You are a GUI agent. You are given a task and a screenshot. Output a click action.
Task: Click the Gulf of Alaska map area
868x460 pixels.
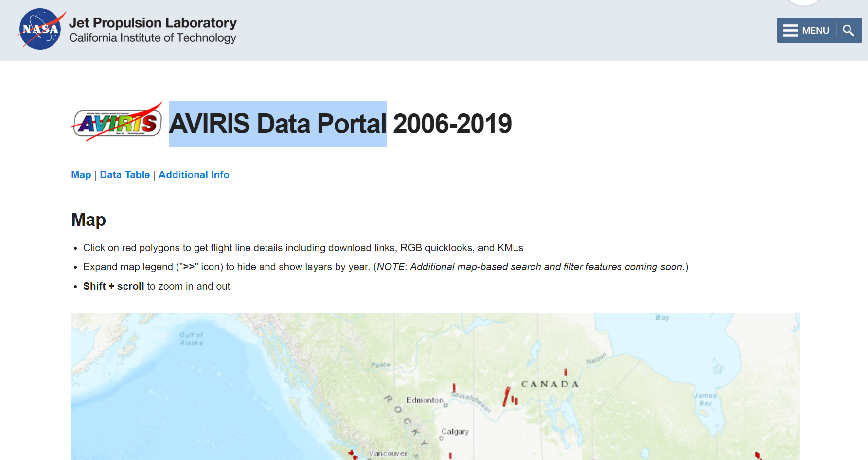(192, 339)
